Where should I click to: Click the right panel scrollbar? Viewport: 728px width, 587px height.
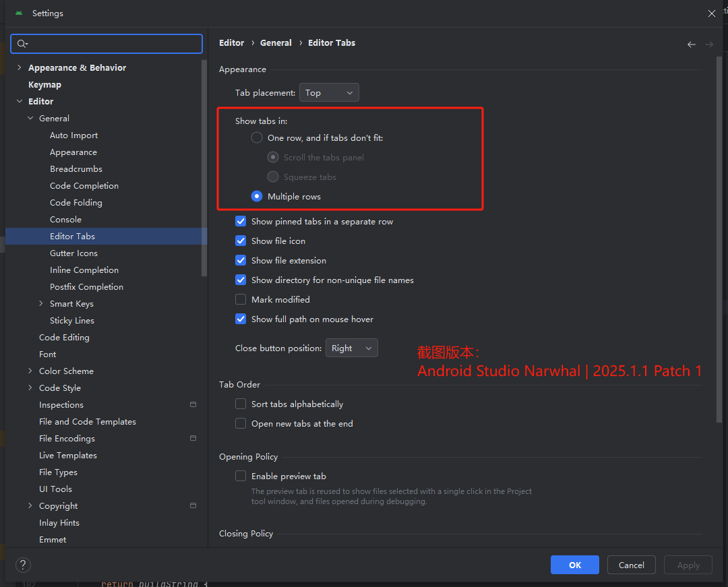pyautogui.click(x=719, y=239)
